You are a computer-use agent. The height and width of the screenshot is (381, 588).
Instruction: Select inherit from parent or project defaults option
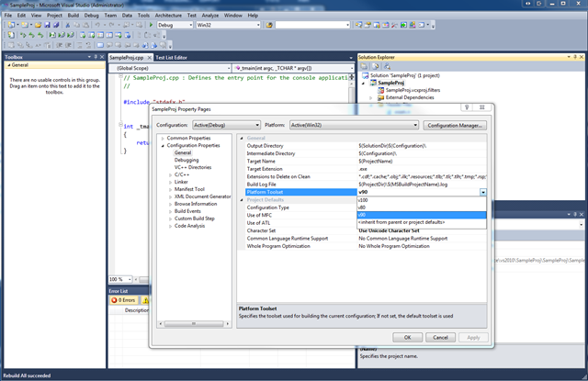[422, 222]
